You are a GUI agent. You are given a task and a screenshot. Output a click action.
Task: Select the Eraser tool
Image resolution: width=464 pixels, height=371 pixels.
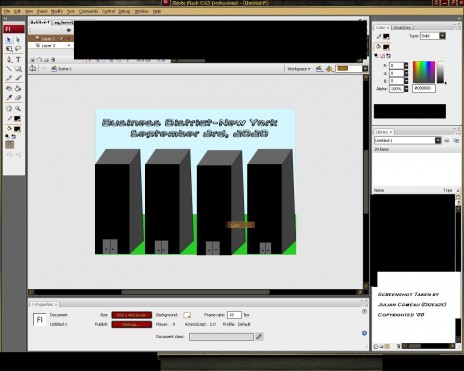pos(18,98)
